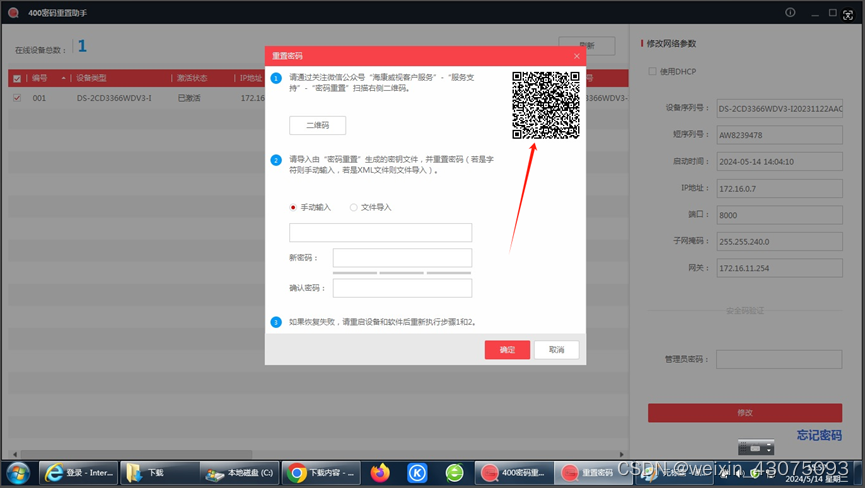Open the 下载 folder taskbar item
The height and width of the screenshot is (488, 865).
(x=159, y=473)
